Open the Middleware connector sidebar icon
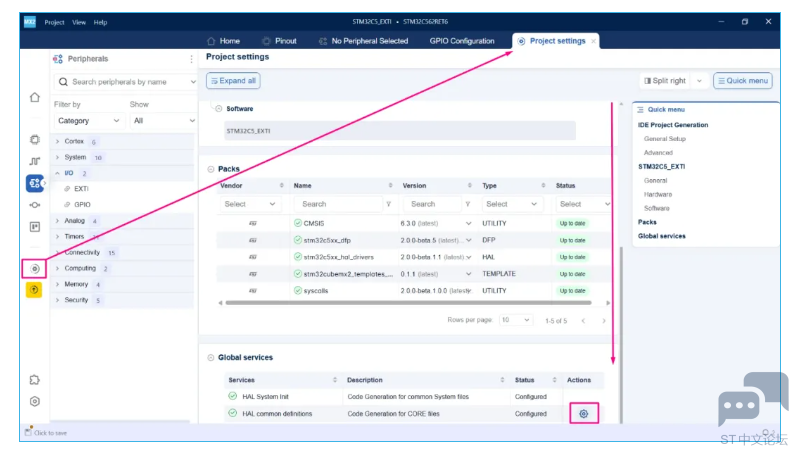This screenshot has height=455, width=797. pos(35,205)
